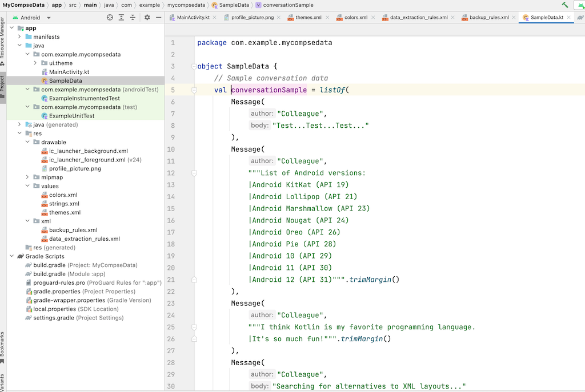Click the Select Opened File target icon

click(x=110, y=18)
